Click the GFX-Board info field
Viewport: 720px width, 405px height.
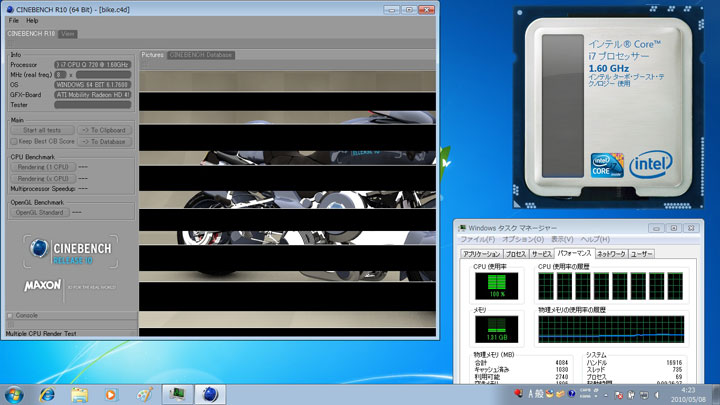(x=92, y=95)
